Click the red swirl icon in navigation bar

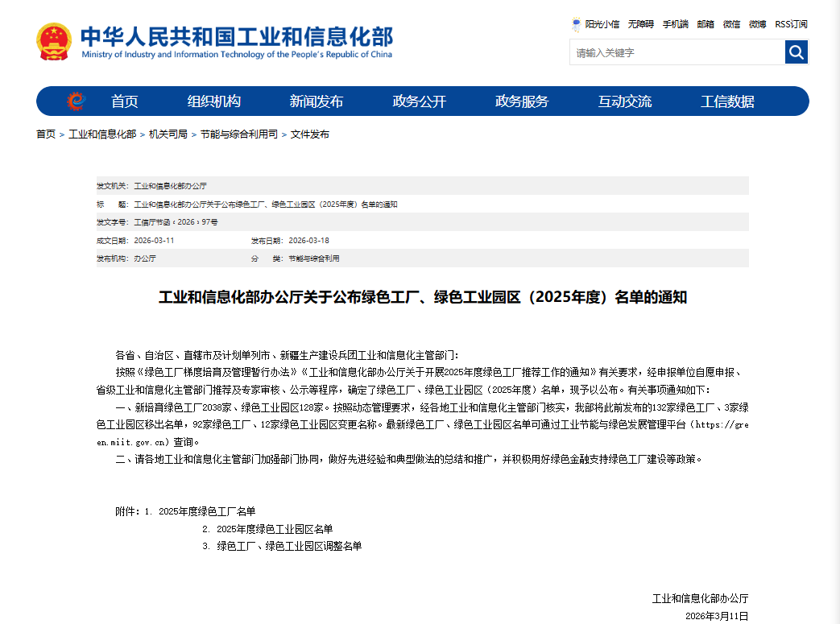point(76,101)
